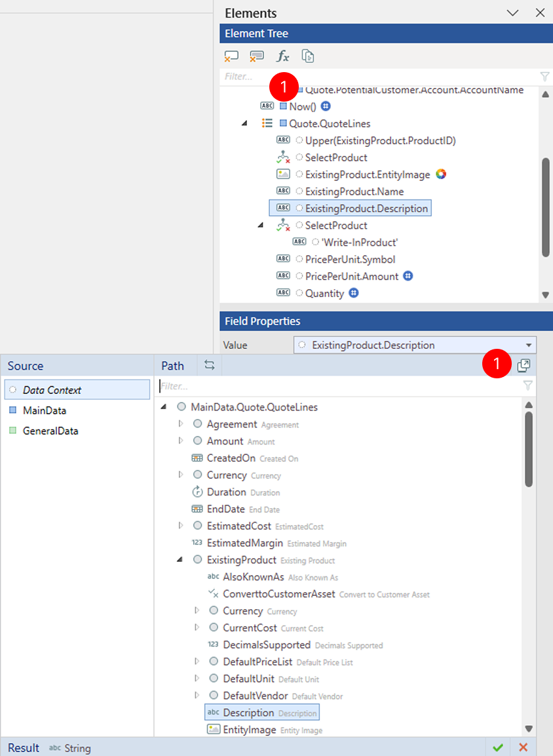Expand the DefaultPriceList node
The height and width of the screenshot is (756, 553).
pyautogui.click(x=197, y=662)
